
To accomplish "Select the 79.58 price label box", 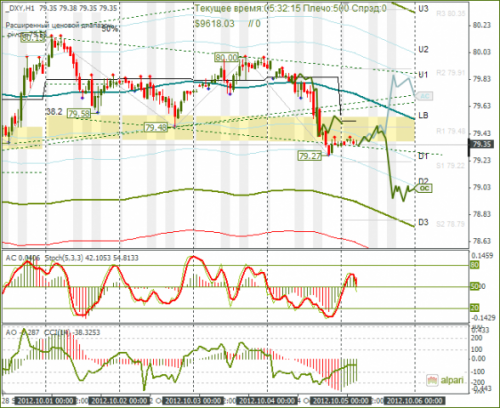I will pyautogui.click(x=79, y=114).
